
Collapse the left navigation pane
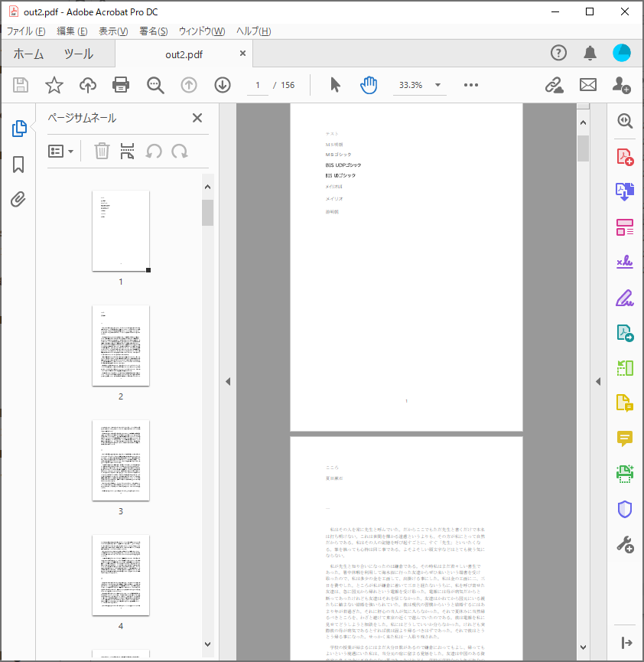[x=228, y=382]
